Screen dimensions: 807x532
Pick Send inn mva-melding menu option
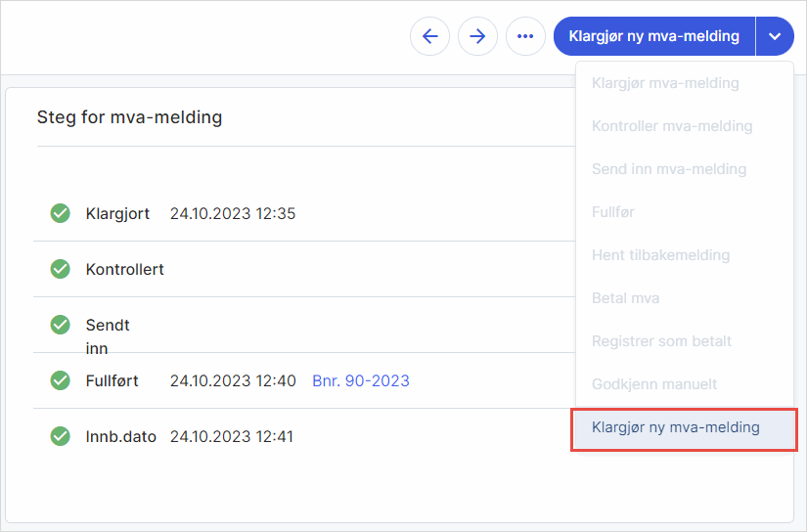click(669, 169)
